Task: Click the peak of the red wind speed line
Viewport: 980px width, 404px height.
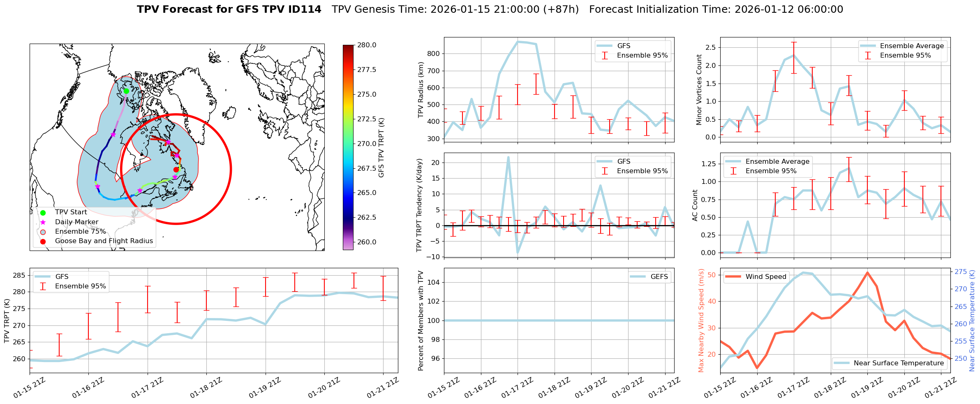Action: click(x=867, y=272)
